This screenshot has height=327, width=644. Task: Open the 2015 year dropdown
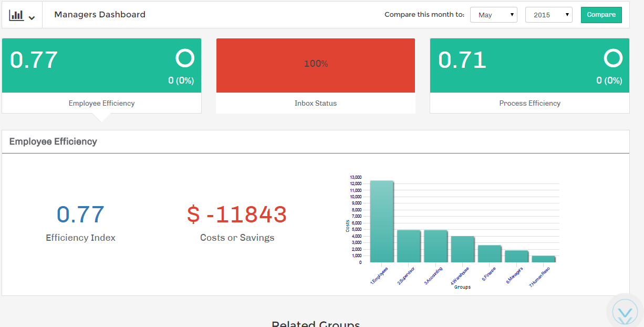[x=548, y=15]
